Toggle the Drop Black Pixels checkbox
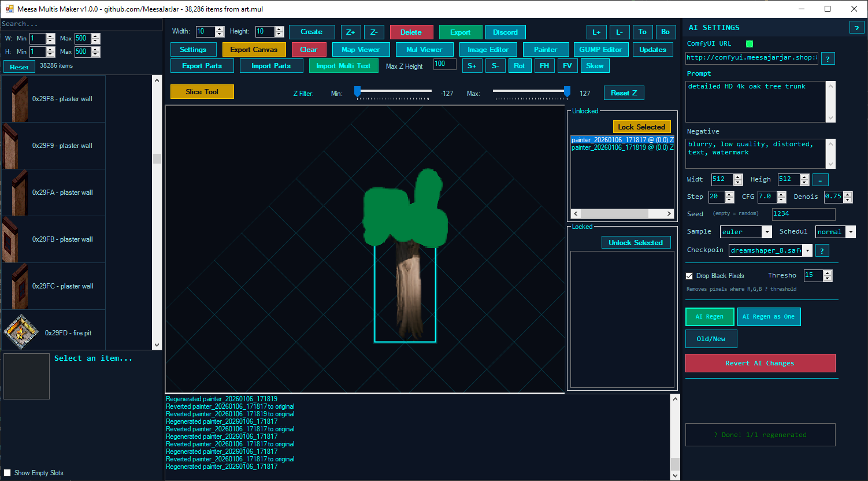The height and width of the screenshot is (481, 868). (x=689, y=276)
